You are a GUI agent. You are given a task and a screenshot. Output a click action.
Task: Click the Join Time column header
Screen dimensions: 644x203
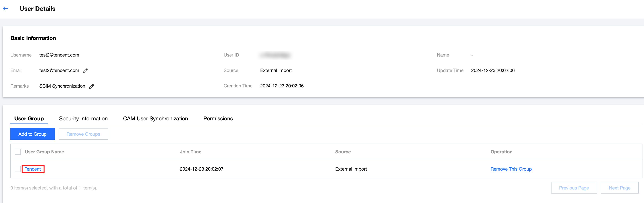(191, 152)
